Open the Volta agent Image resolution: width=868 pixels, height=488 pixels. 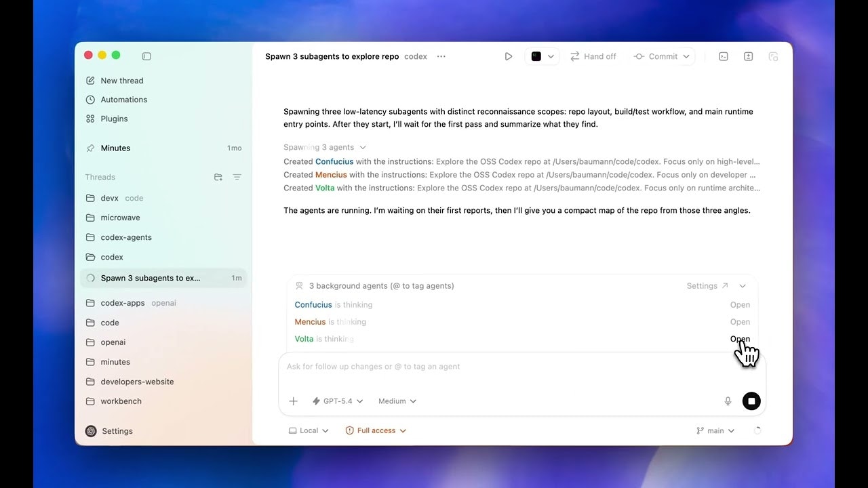tap(740, 339)
